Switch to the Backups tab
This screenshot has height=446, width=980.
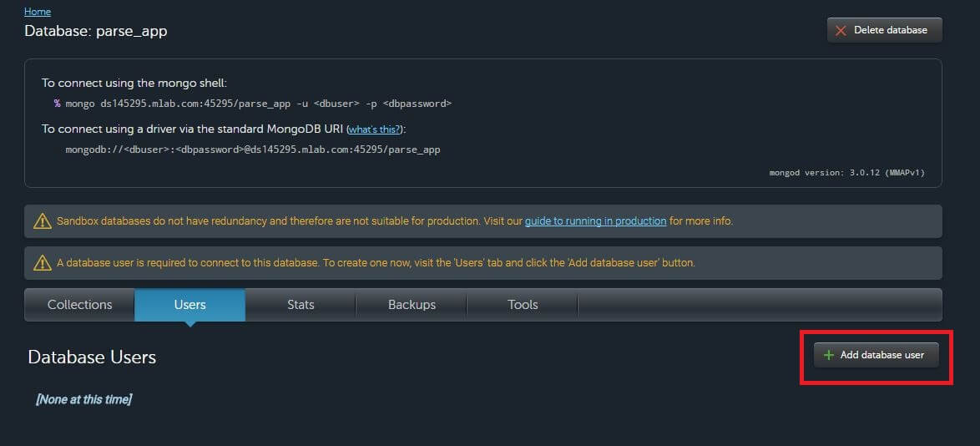click(x=412, y=305)
